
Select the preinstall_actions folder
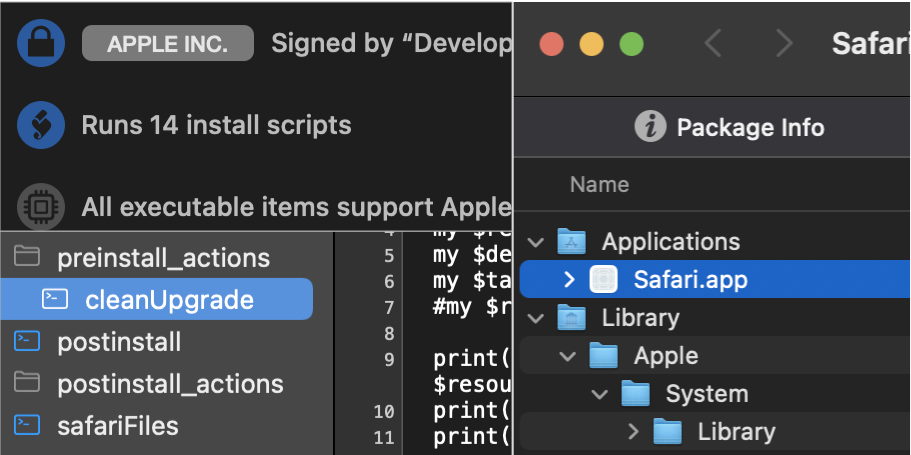point(163,258)
